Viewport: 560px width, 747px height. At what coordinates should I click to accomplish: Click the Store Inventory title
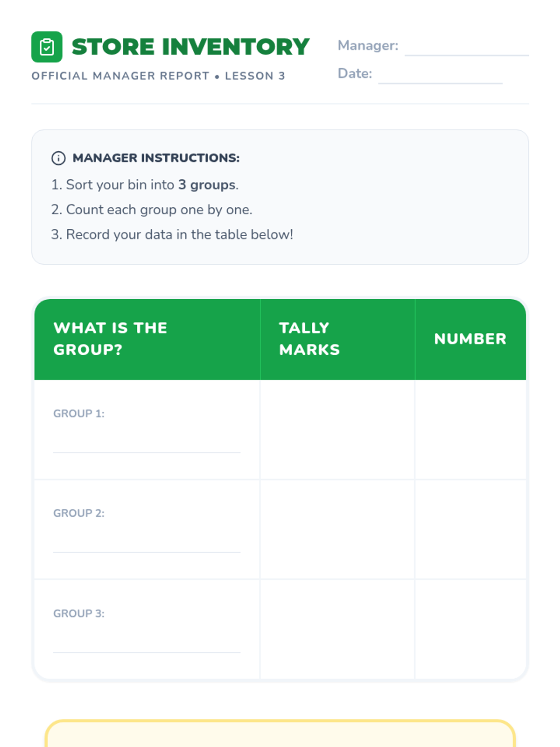coord(190,47)
